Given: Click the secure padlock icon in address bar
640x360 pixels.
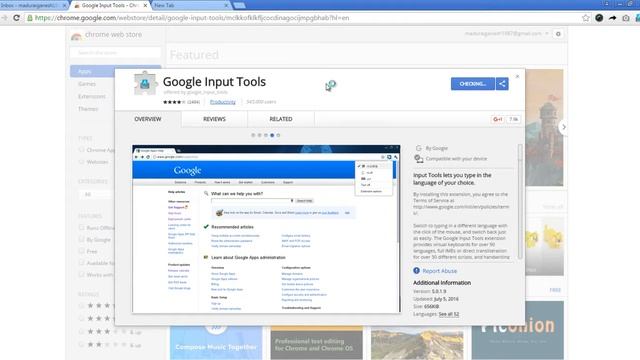Looking at the screenshot, I should pos(30,18).
